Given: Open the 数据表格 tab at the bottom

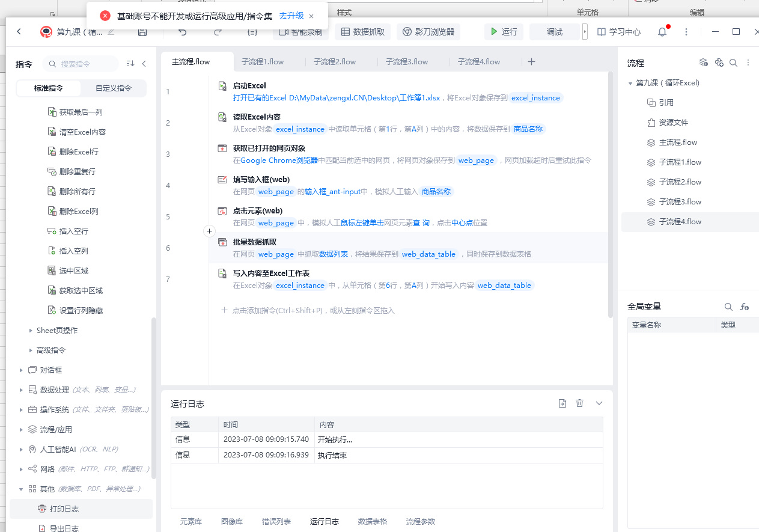Looking at the screenshot, I should 373,521.
